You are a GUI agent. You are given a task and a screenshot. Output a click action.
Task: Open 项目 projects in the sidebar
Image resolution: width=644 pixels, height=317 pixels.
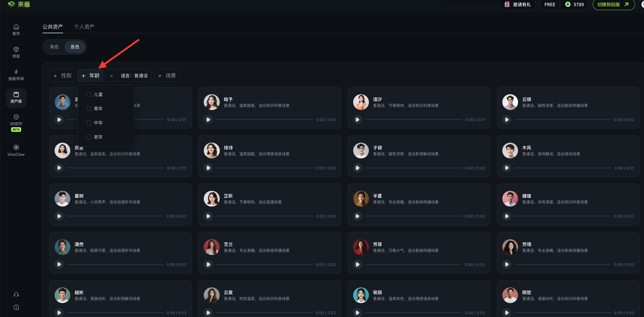(16, 52)
